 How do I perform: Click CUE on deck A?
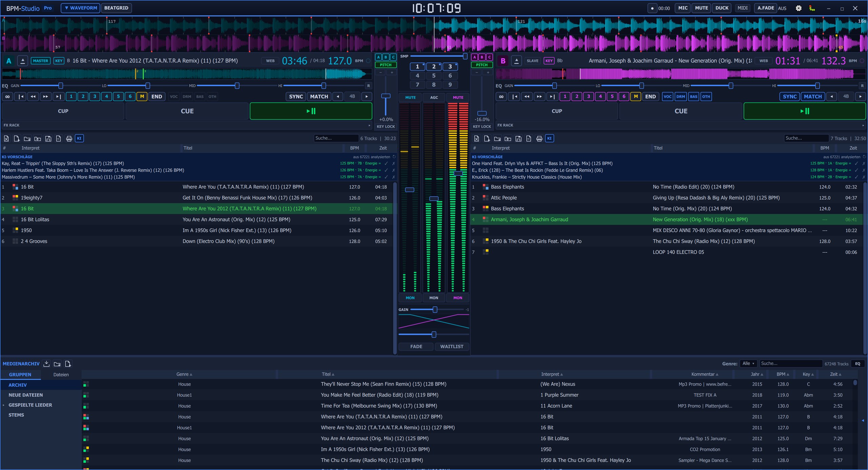click(x=187, y=111)
